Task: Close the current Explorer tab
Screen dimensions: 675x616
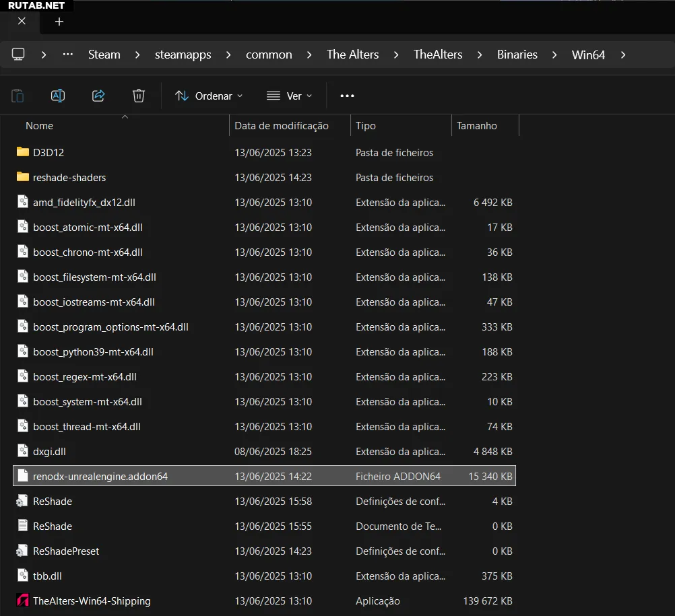Action: [x=22, y=21]
